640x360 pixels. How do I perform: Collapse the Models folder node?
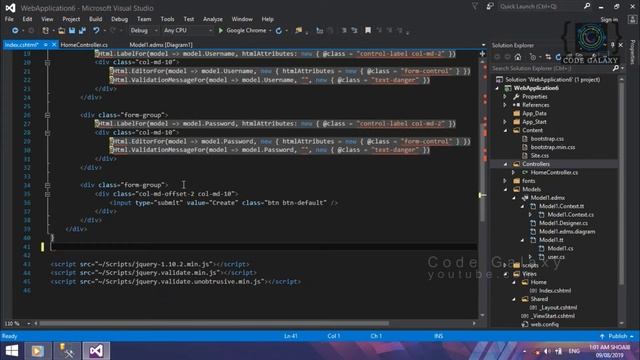point(506,189)
